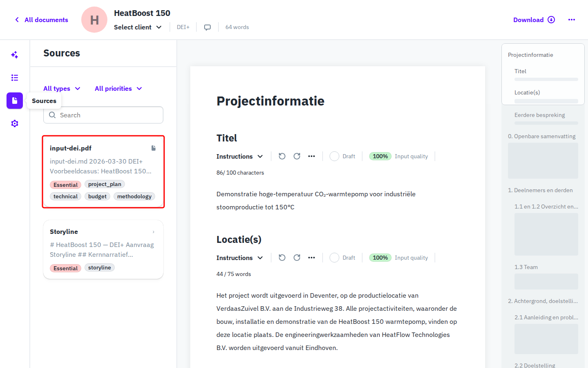Click the Essential tag on input-dei.pdf card

65,185
